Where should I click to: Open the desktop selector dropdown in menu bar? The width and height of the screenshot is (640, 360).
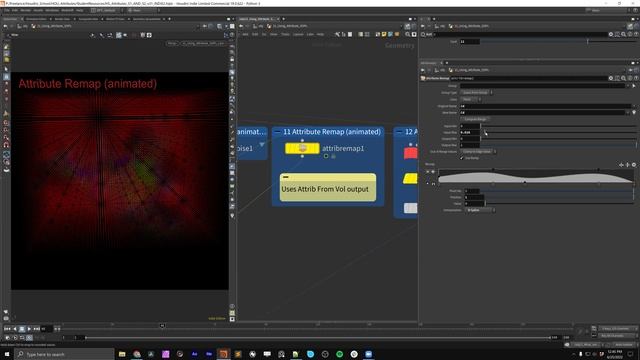[x=106, y=10]
